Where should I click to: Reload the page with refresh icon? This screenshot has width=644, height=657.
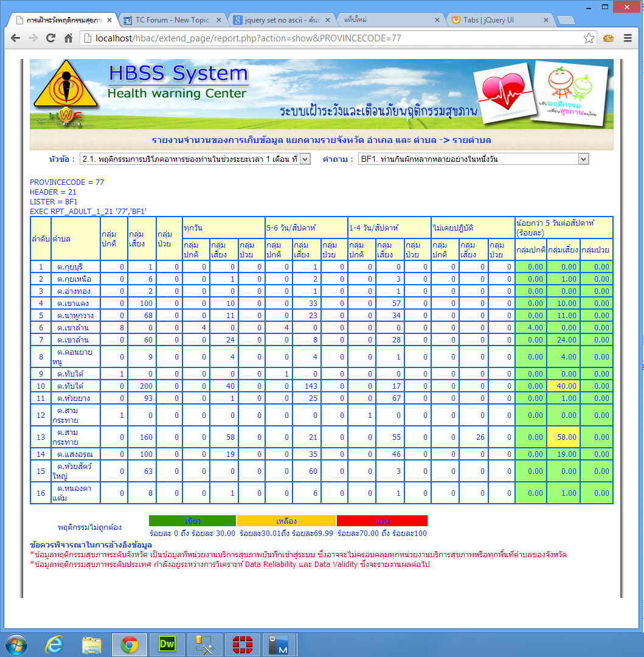pyautogui.click(x=50, y=38)
